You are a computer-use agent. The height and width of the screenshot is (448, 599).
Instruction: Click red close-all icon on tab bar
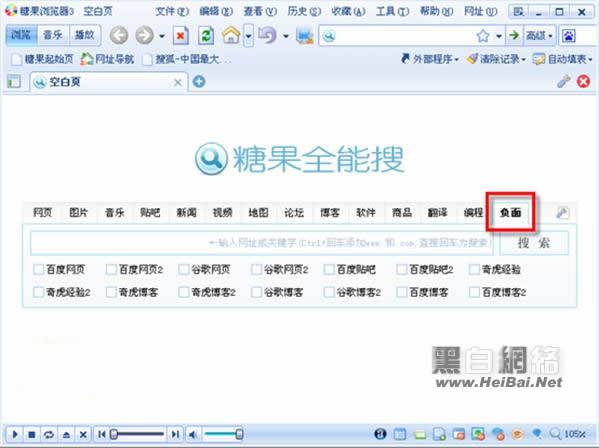[583, 81]
